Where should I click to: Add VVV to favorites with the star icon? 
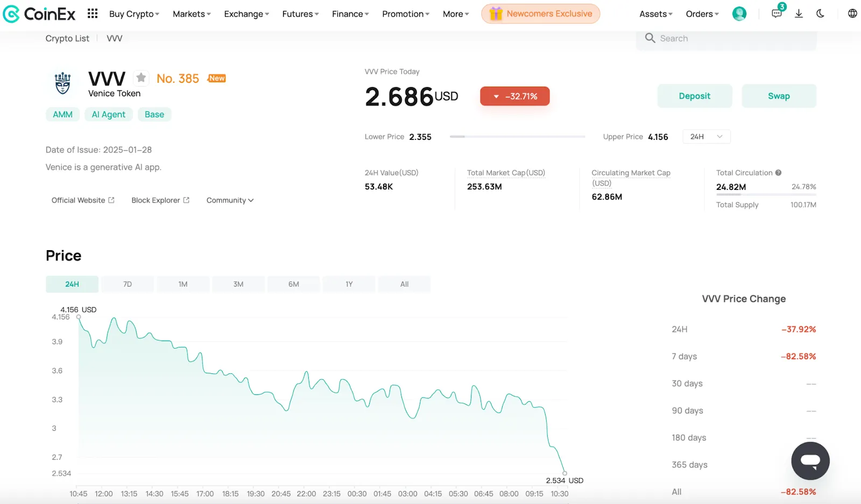point(141,78)
